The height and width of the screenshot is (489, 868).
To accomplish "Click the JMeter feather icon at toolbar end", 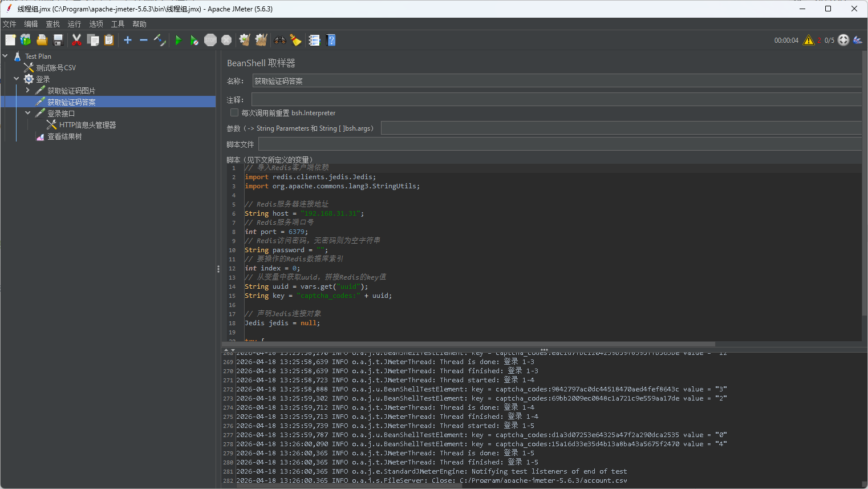I will click(858, 40).
